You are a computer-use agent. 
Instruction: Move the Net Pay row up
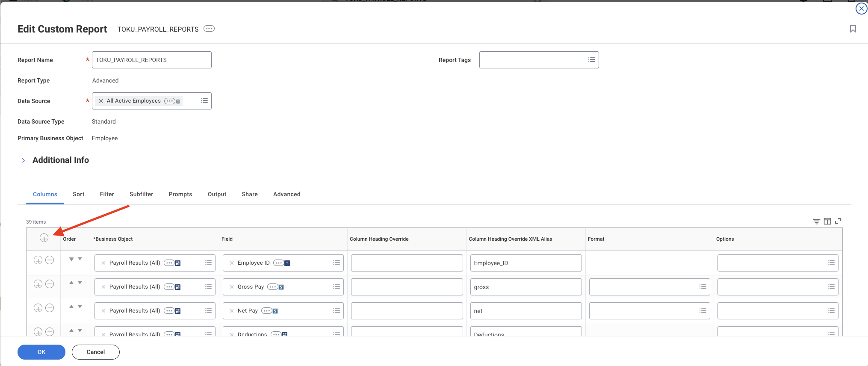[71, 307]
